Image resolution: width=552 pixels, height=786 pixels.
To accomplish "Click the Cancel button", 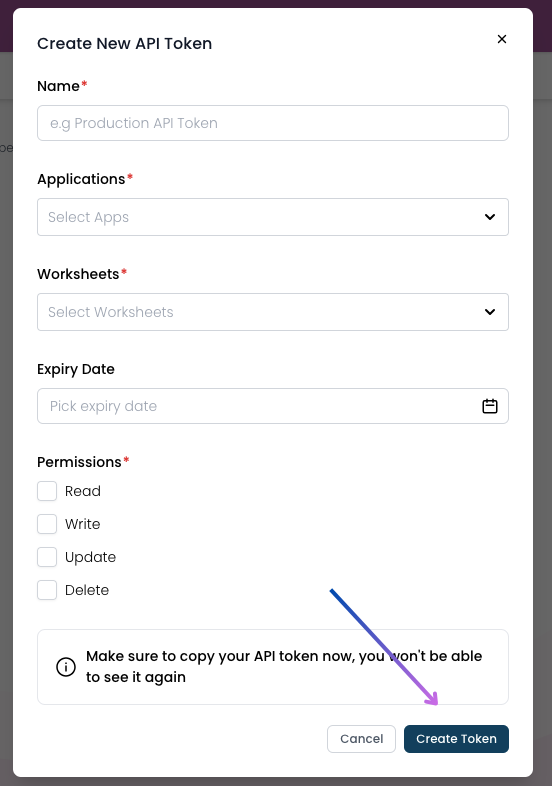I will (x=361, y=739).
